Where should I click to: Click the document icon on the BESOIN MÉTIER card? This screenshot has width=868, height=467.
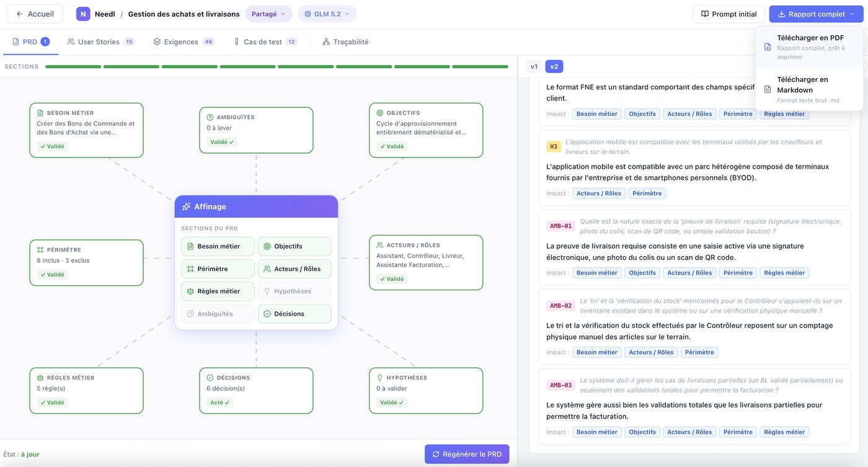point(40,113)
